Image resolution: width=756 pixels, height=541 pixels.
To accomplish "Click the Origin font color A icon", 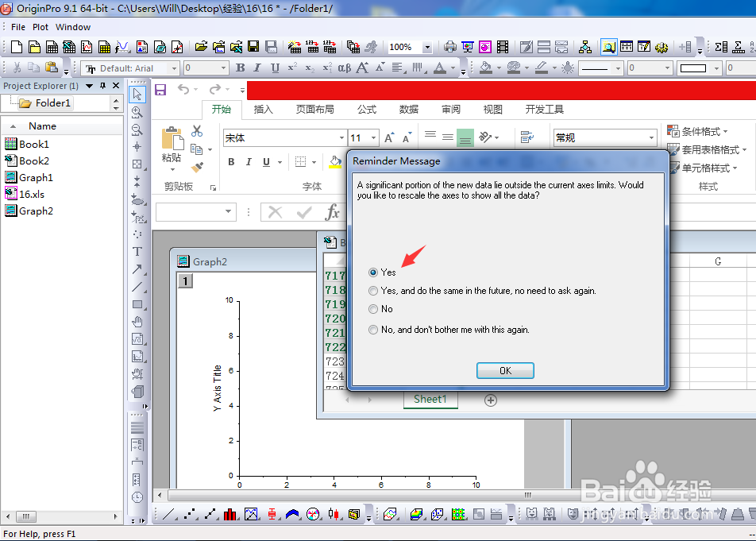I will coord(440,68).
